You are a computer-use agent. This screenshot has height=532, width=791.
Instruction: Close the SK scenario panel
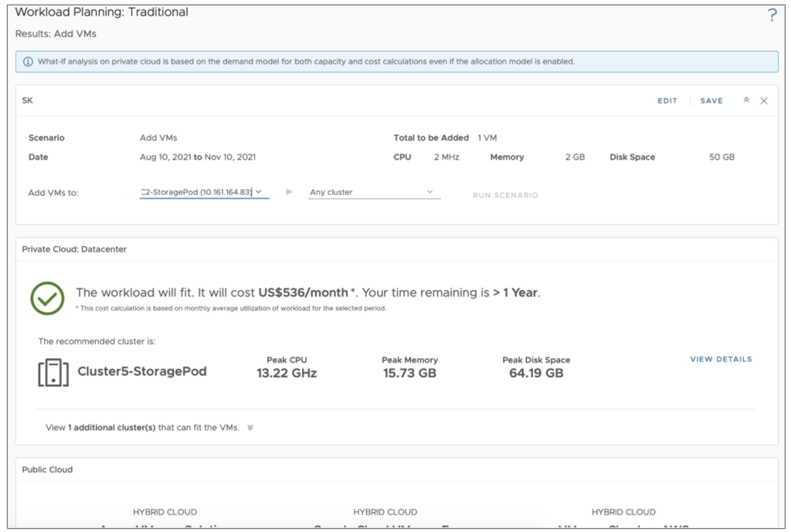[x=764, y=101]
